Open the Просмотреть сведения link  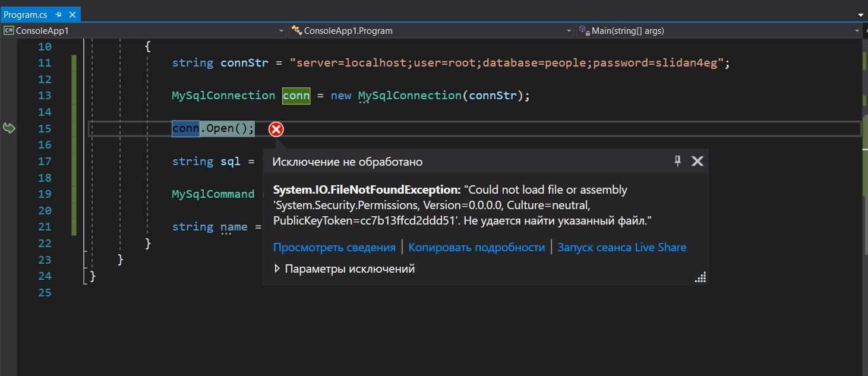click(x=334, y=248)
